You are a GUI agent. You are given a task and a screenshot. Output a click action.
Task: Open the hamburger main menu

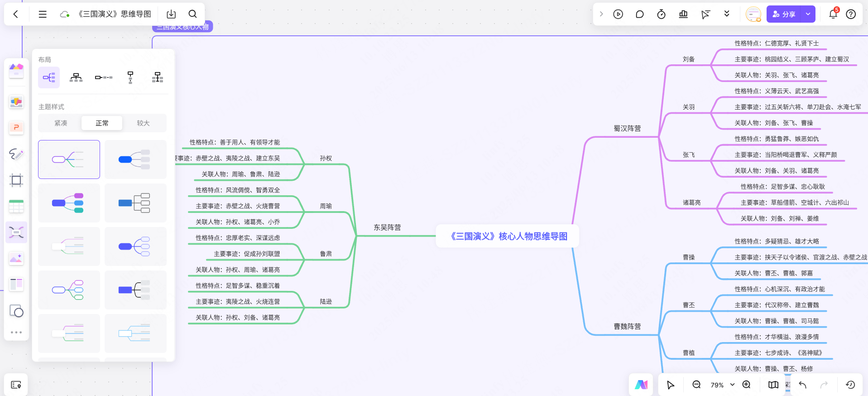(x=43, y=14)
